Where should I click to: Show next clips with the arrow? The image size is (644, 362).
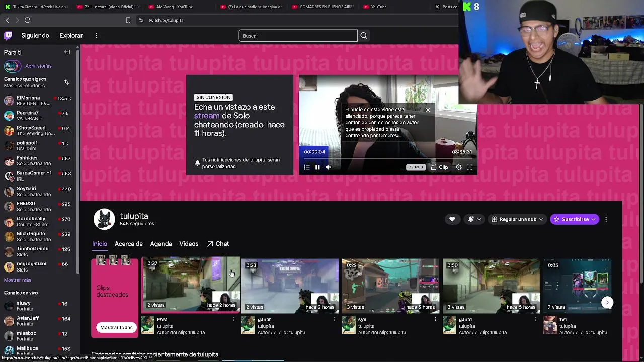607,302
